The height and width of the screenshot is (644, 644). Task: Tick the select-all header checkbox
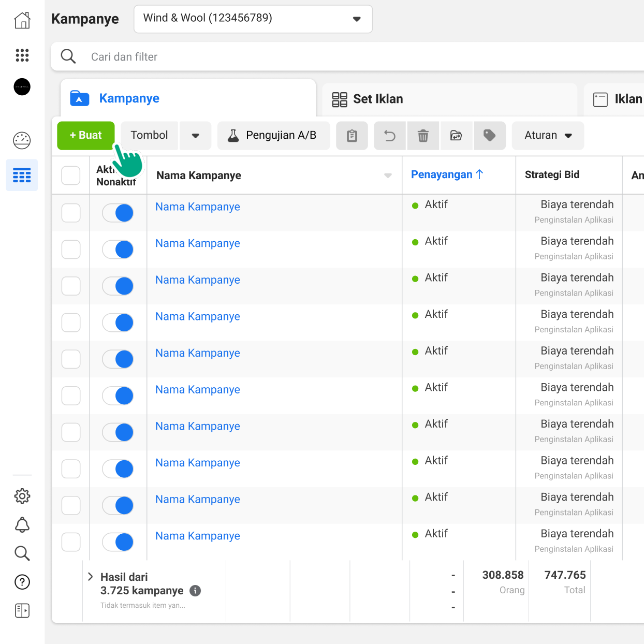pyautogui.click(x=71, y=175)
